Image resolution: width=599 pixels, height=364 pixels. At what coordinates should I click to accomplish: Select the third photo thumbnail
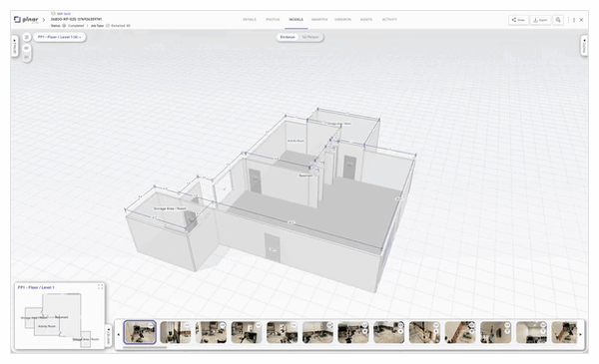pos(211,332)
